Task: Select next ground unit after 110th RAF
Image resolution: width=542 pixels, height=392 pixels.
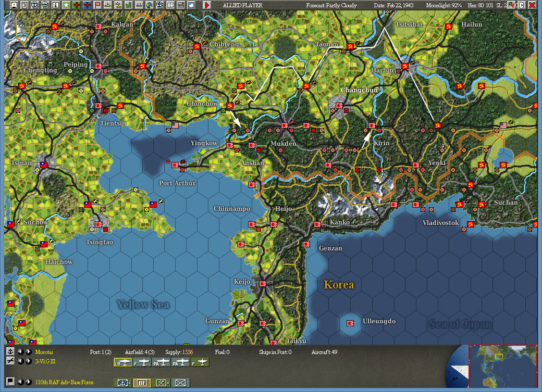Action: [29, 382]
